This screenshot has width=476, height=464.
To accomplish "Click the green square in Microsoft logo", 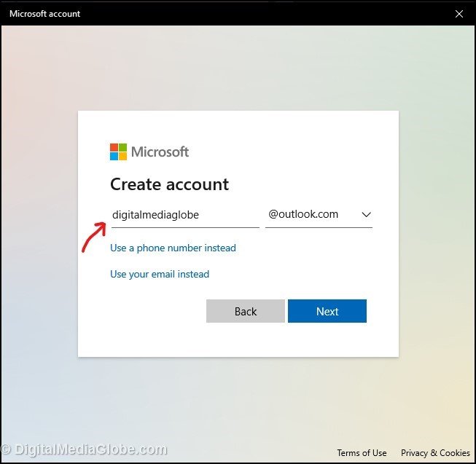I will click(x=122, y=147).
